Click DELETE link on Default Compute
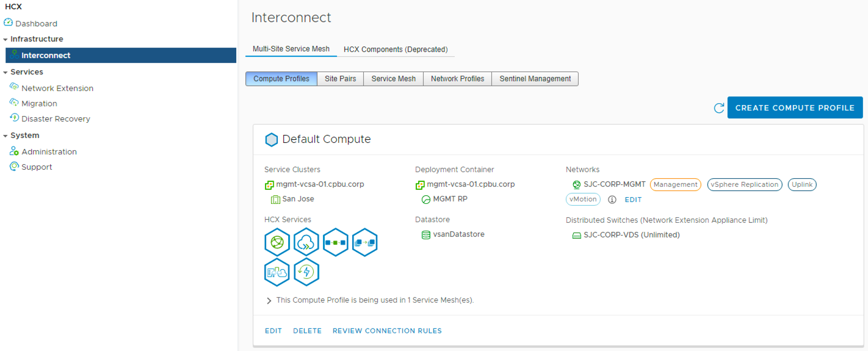Image resolution: width=868 pixels, height=351 pixels. click(307, 331)
